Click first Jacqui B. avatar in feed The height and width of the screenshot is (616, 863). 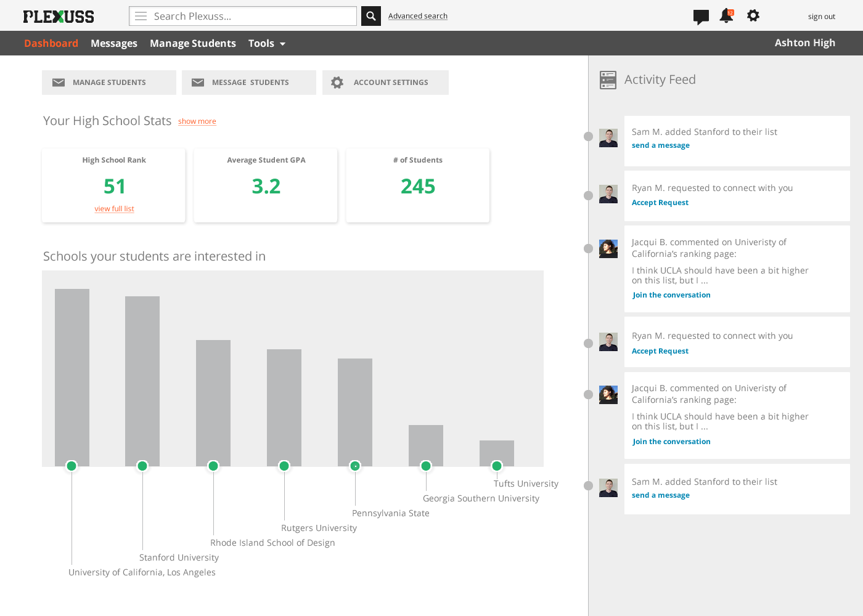coord(608,249)
